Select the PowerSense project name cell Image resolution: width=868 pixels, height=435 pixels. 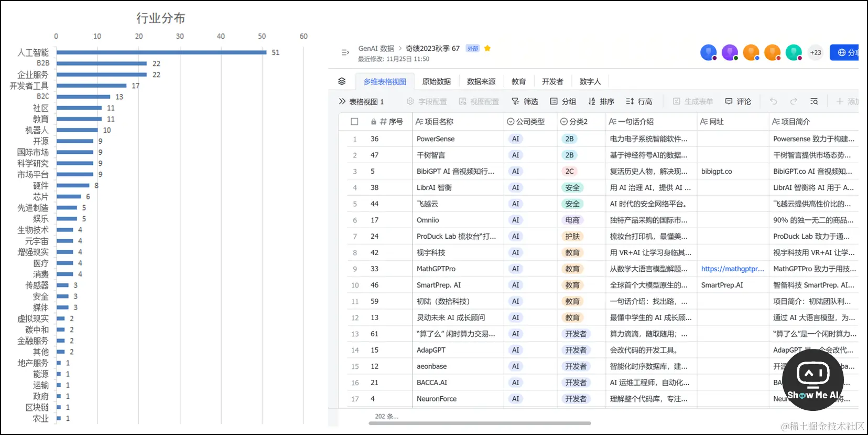coord(458,139)
